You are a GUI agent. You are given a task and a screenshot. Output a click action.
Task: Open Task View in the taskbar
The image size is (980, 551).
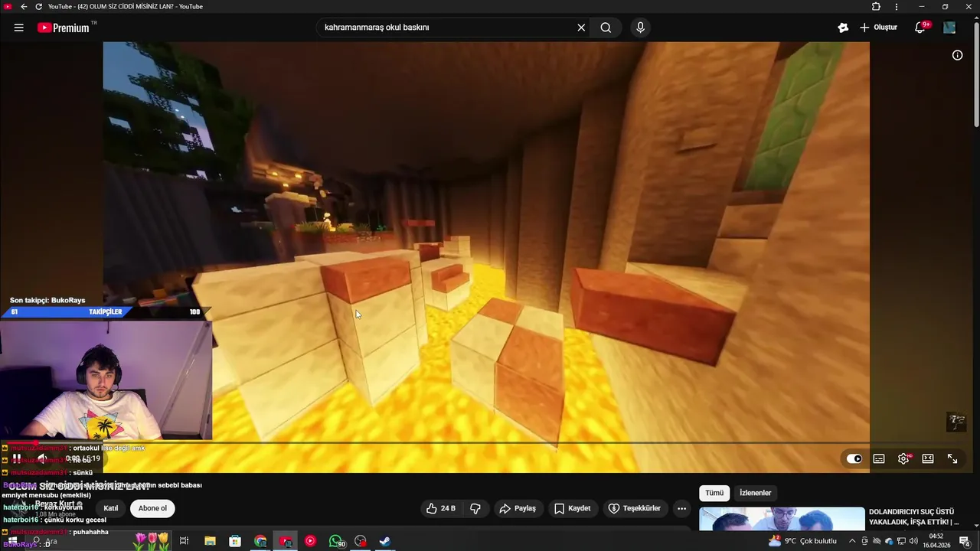tap(185, 541)
